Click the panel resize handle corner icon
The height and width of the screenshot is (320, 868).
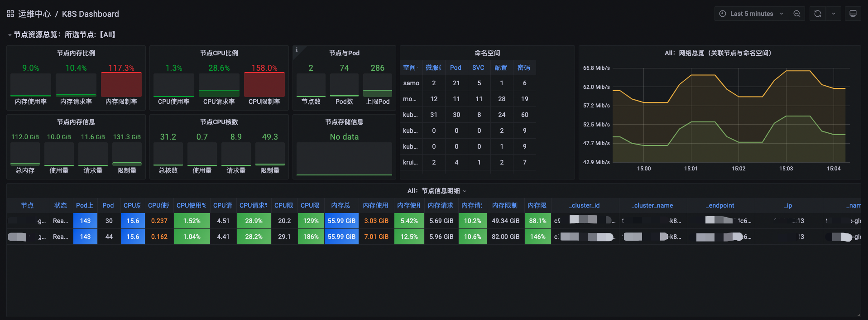[x=858, y=315]
